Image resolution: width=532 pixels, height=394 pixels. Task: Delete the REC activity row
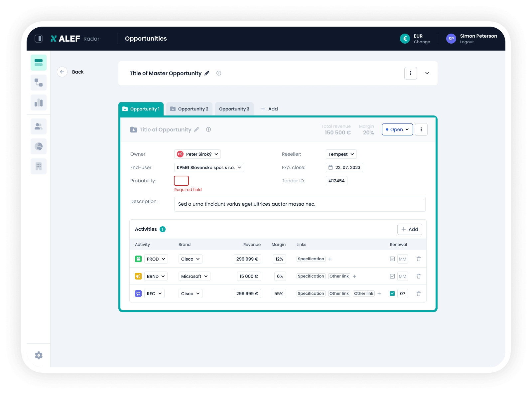tap(419, 294)
